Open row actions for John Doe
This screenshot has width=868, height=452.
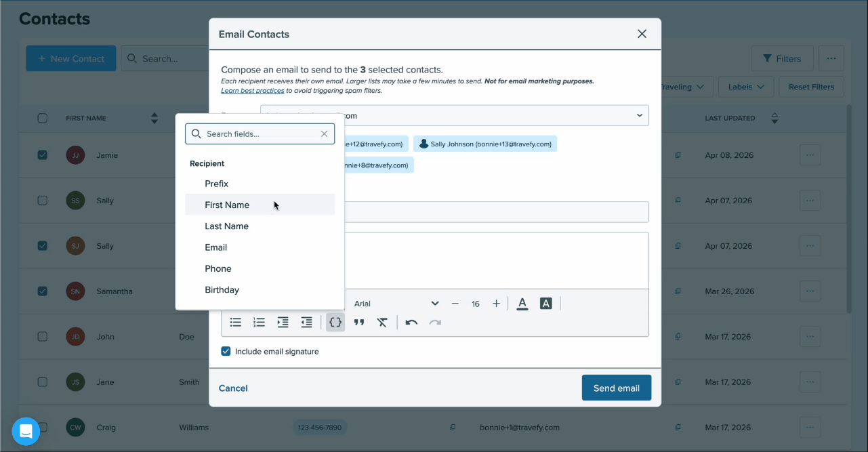(x=810, y=337)
